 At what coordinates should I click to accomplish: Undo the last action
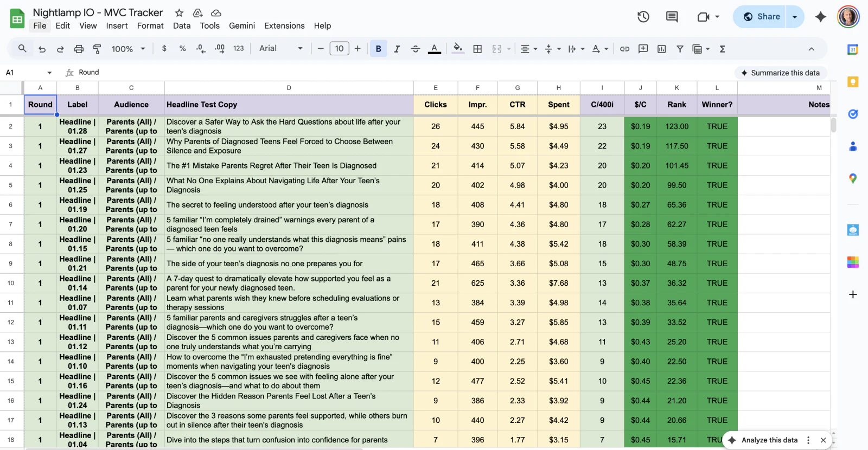[x=42, y=49]
